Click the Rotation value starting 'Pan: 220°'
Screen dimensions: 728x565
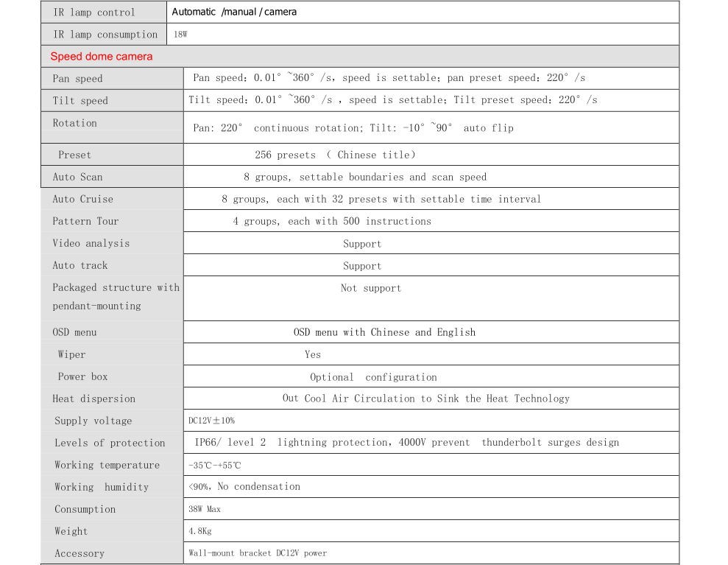click(353, 128)
